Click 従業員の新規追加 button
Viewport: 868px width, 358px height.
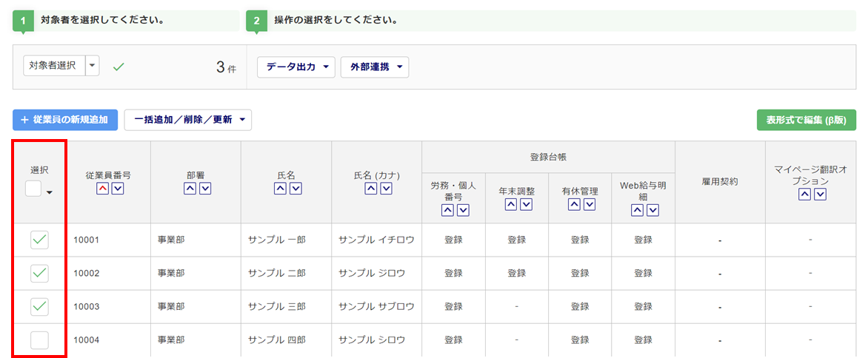(65, 120)
